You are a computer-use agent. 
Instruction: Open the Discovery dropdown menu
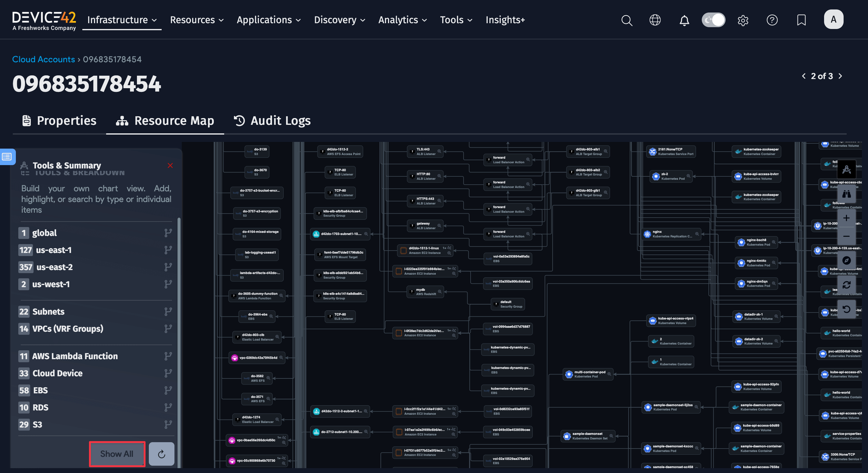[339, 20]
